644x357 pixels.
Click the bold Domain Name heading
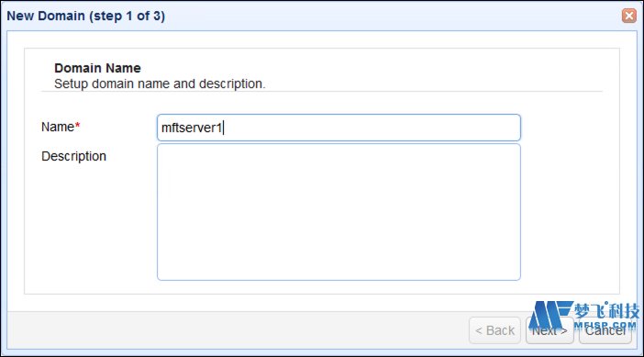tap(97, 68)
